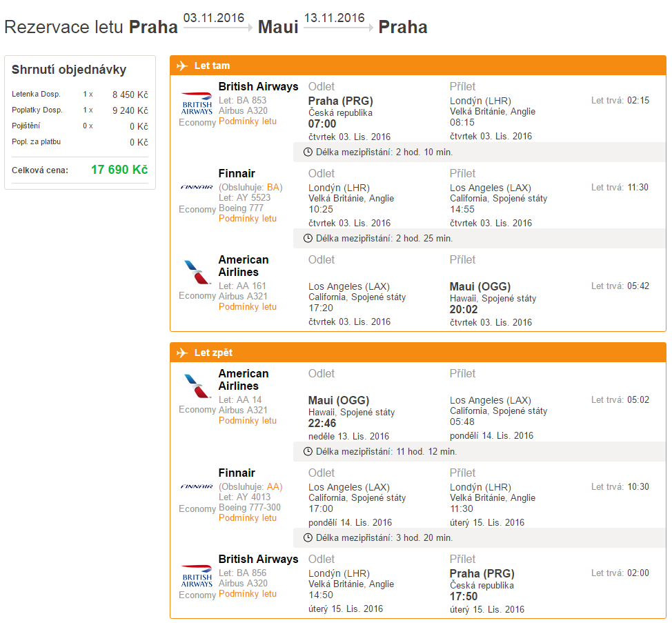Click the clock icon beside 2 hod. 10 min. layover
Screen dimensions: 672x623
(308, 152)
